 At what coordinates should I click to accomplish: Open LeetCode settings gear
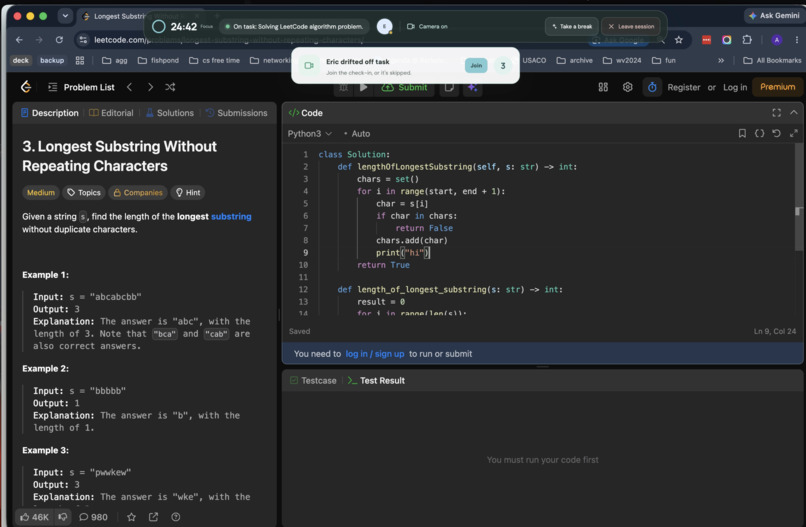627,87
